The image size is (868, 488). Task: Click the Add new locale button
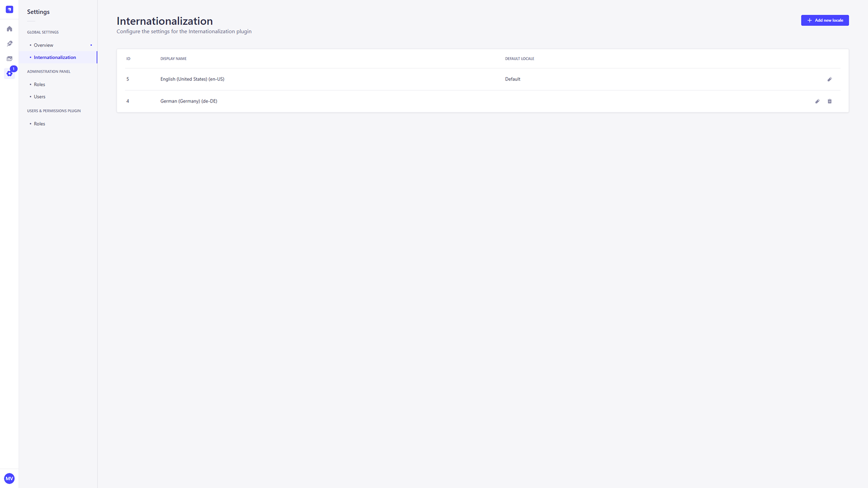click(x=825, y=20)
